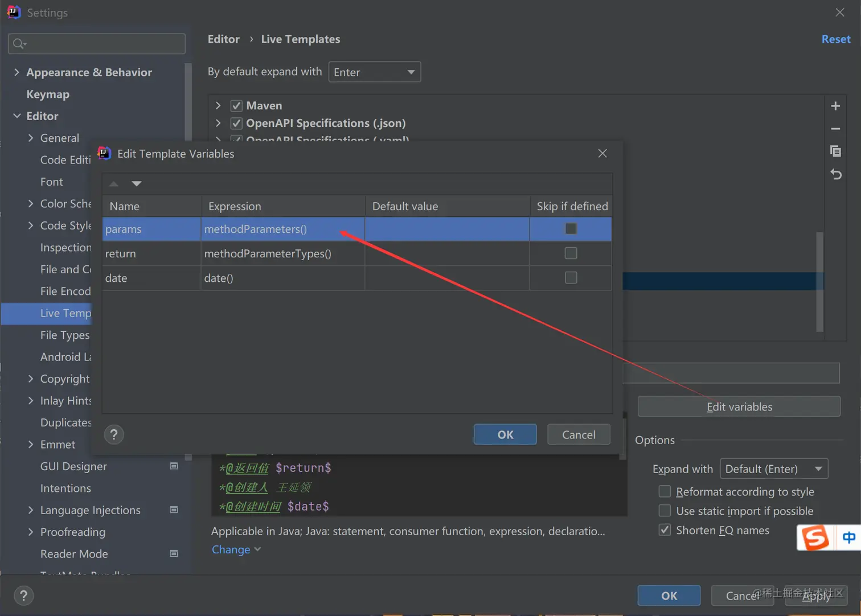Viewport: 861px width, 616px height.
Task: Open the Change applicable contexts link
Action: coord(236,550)
